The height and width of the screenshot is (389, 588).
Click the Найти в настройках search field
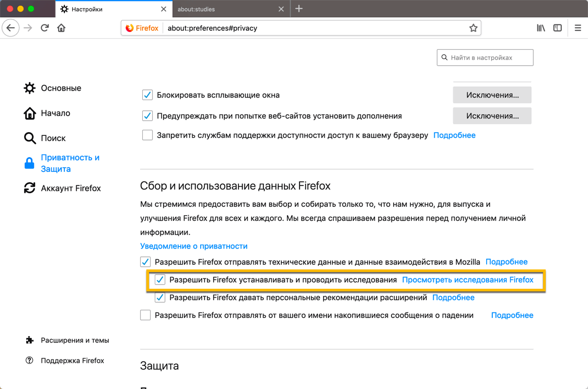[485, 57]
